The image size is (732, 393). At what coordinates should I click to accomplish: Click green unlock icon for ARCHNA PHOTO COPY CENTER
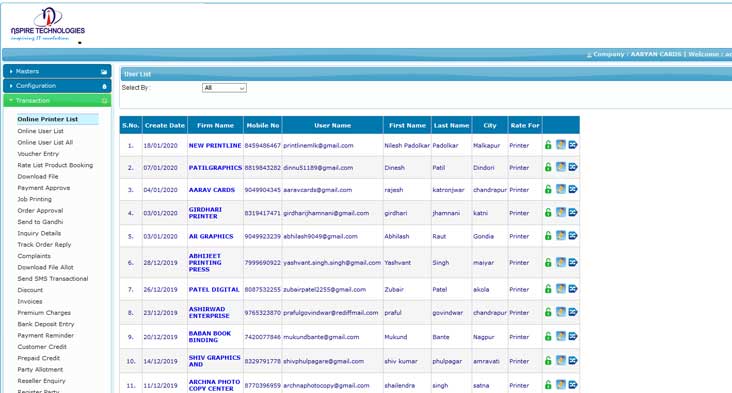click(548, 385)
